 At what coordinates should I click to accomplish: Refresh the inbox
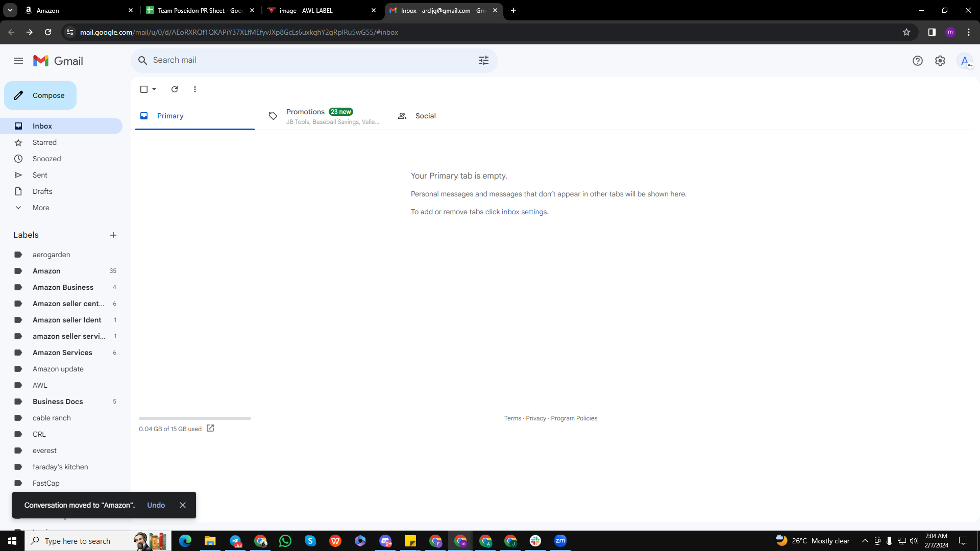click(x=175, y=89)
